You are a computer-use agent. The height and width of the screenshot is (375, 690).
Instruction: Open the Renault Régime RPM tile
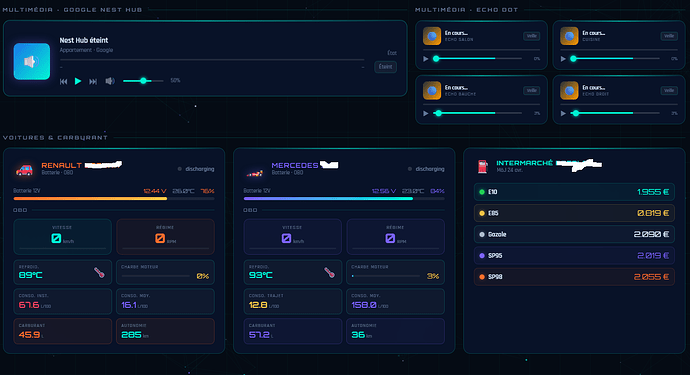click(165, 237)
